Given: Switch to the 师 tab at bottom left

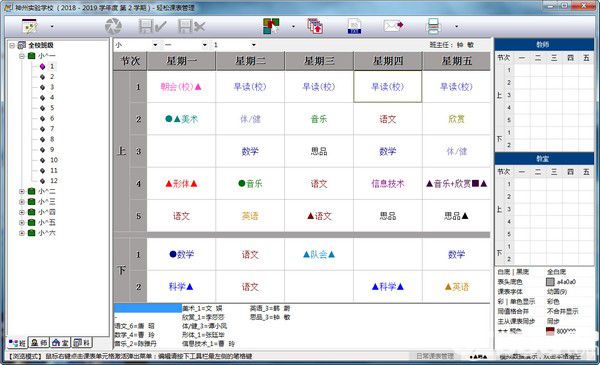Looking at the screenshot, I should (x=39, y=343).
